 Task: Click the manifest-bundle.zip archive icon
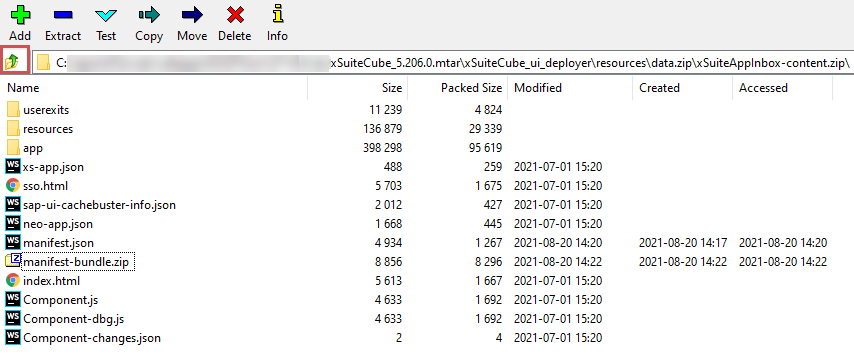point(13,261)
